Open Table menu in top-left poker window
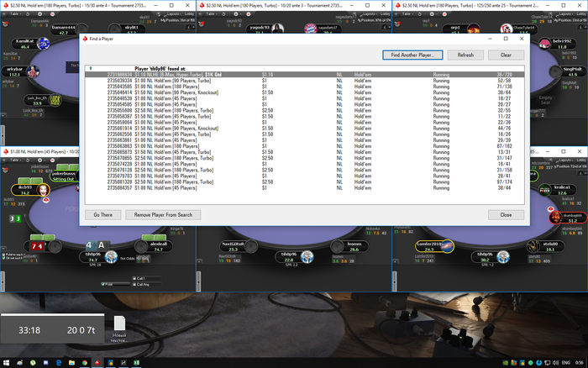The width and height of the screenshot is (588, 368). (x=14, y=14)
